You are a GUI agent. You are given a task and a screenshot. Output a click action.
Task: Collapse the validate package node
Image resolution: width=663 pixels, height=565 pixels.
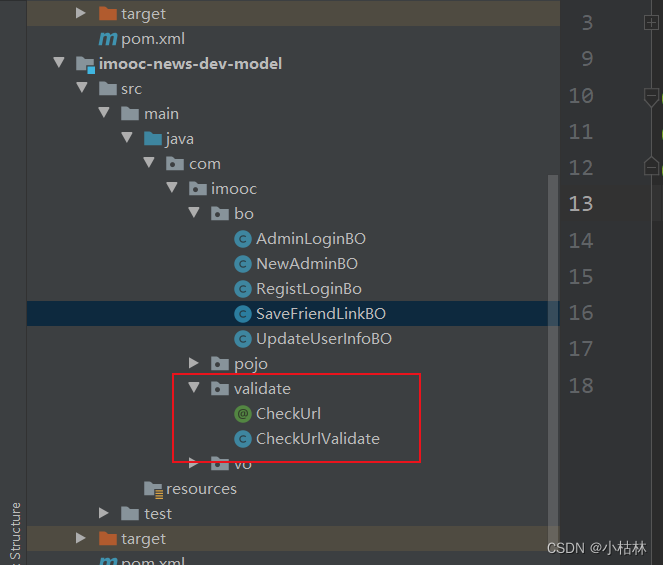[x=195, y=389]
